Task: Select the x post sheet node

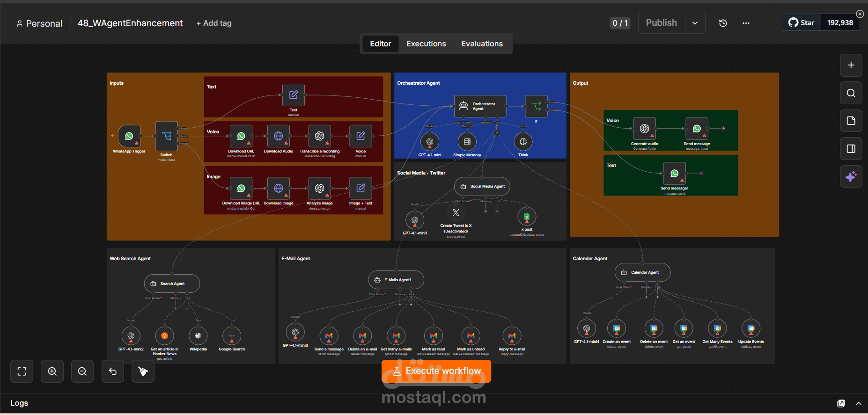Action: pos(527,216)
